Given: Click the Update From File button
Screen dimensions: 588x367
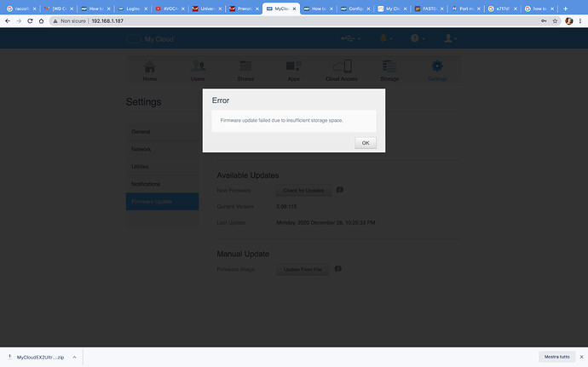Looking at the screenshot, I should [303, 269].
